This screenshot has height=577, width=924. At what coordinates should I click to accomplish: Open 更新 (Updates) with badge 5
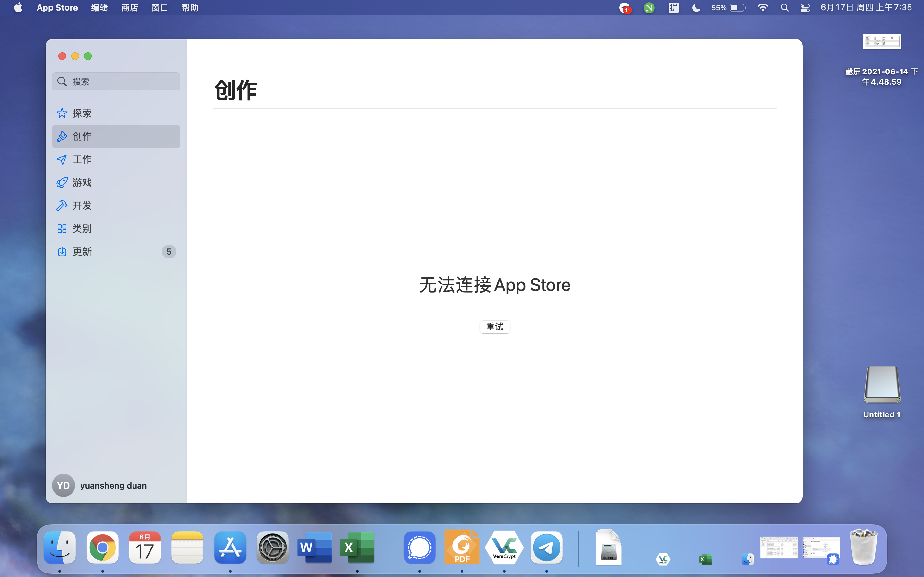[x=82, y=252]
